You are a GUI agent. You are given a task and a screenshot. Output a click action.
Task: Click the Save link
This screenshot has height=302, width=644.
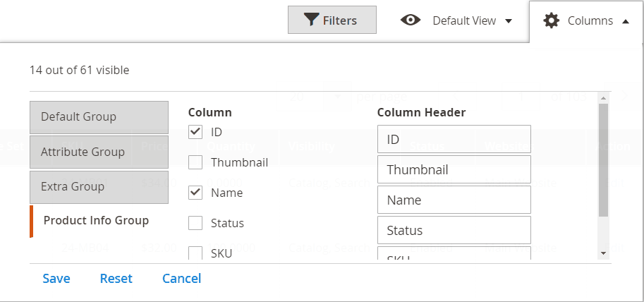(x=56, y=279)
